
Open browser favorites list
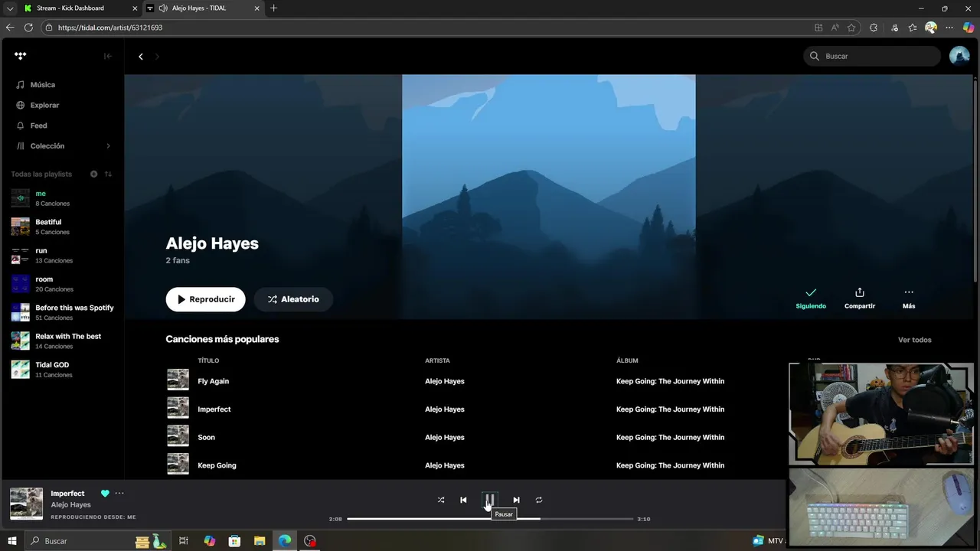pyautogui.click(x=913, y=28)
